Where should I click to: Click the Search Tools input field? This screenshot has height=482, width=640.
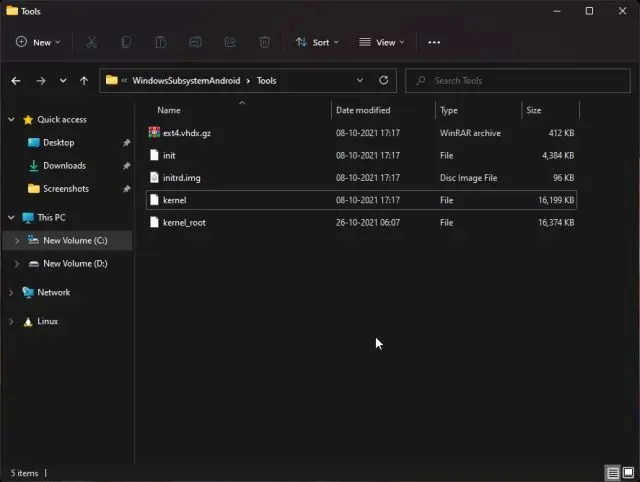pyautogui.click(x=520, y=80)
